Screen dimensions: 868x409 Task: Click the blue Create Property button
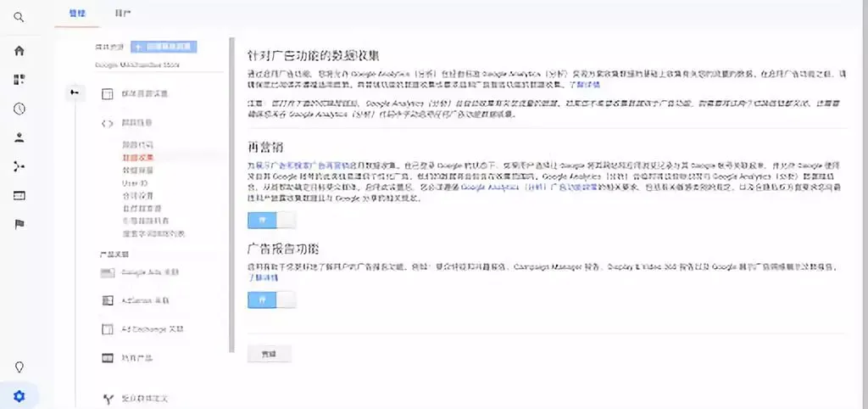[164, 48]
